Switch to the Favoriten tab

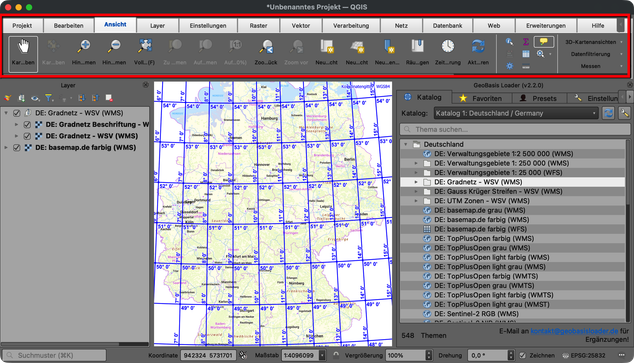[x=481, y=98]
